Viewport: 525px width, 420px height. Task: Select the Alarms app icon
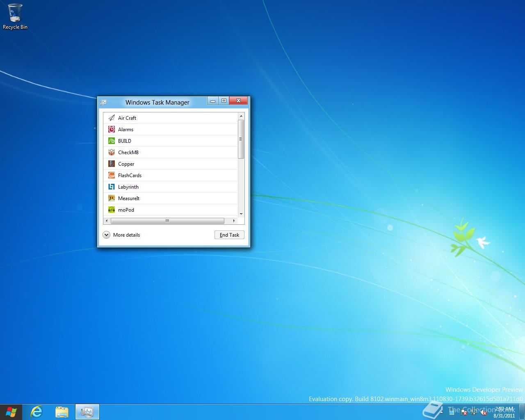(111, 129)
